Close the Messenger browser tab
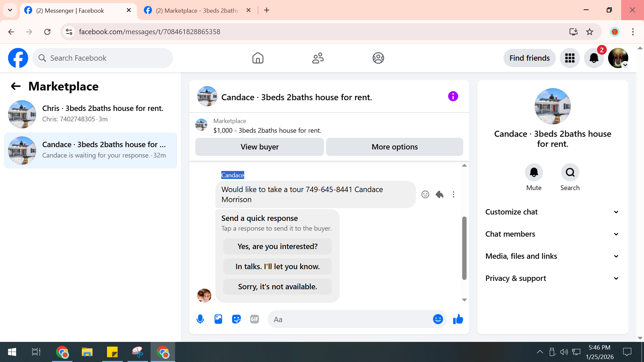The width and height of the screenshot is (644, 362). click(x=129, y=10)
